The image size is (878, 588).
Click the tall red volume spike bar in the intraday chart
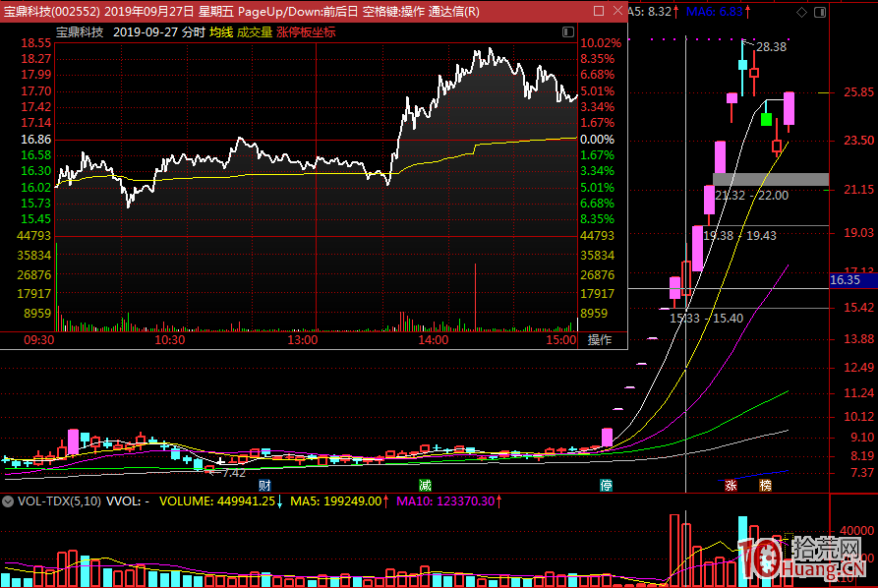pyautogui.click(x=476, y=297)
